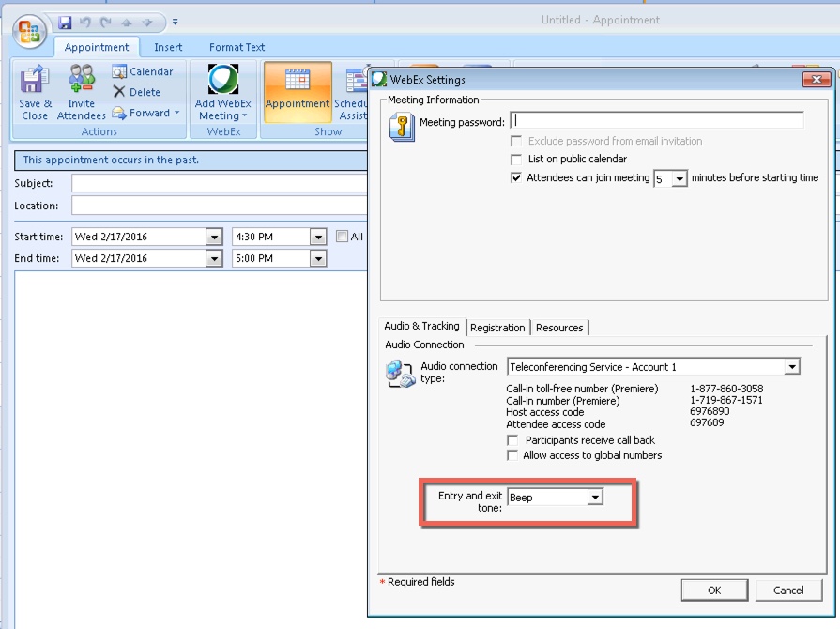
Task: Toggle Exclude password from email invitation
Action: 516,141
